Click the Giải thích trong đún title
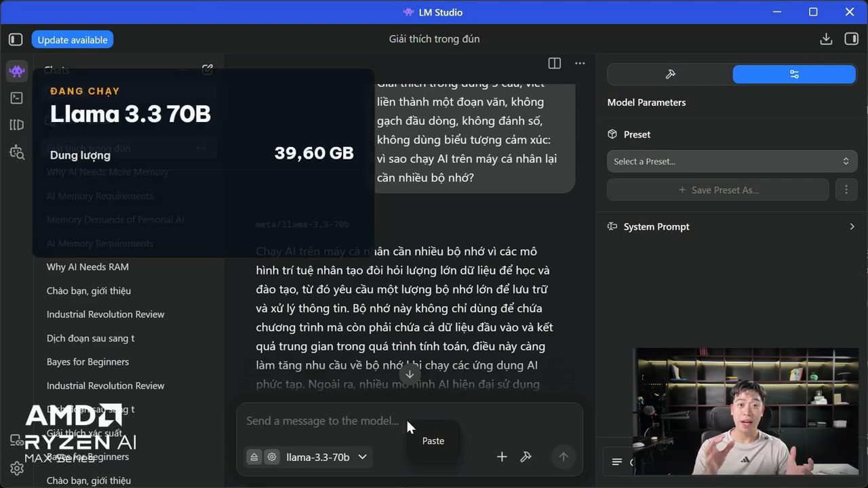 click(434, 39)
